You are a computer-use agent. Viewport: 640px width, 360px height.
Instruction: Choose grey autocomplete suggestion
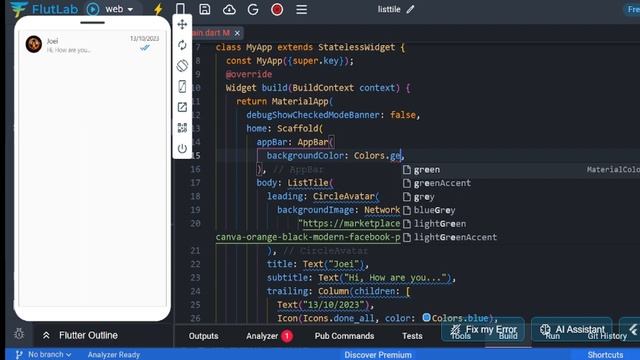point(424,197)
